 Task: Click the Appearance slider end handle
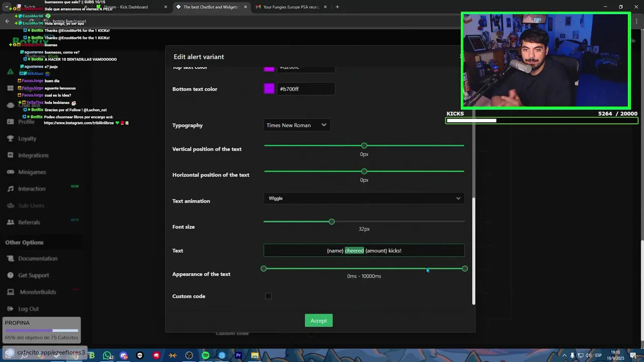(x=465, y=268)
